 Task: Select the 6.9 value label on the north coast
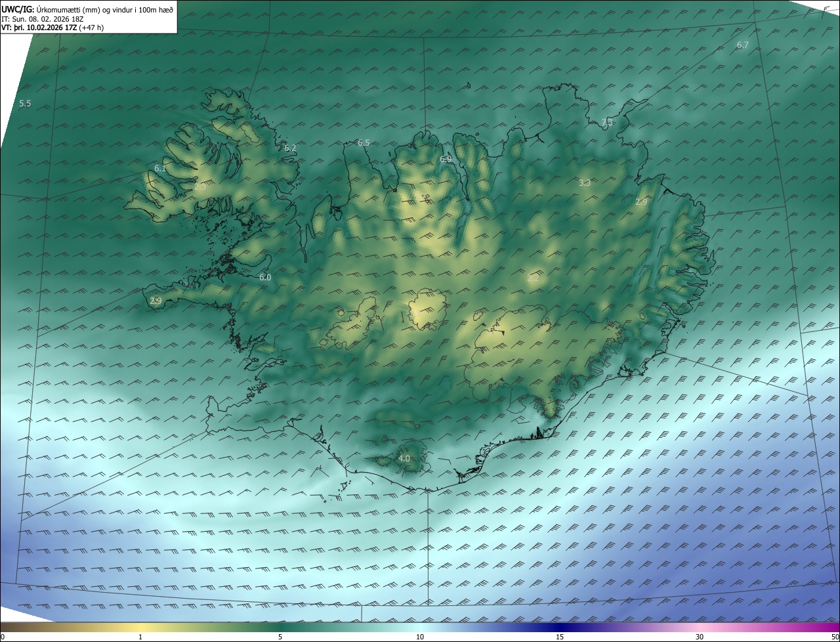(446, 160)
